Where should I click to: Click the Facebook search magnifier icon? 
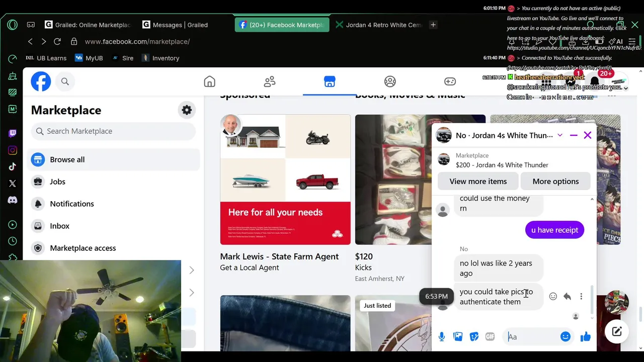(65, 81)
